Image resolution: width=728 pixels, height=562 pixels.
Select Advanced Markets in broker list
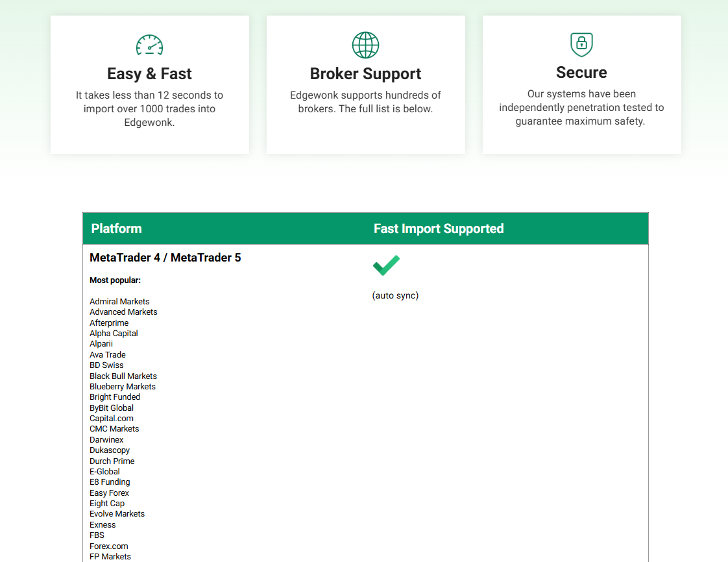pyautogui.click(x=123, y=312)
